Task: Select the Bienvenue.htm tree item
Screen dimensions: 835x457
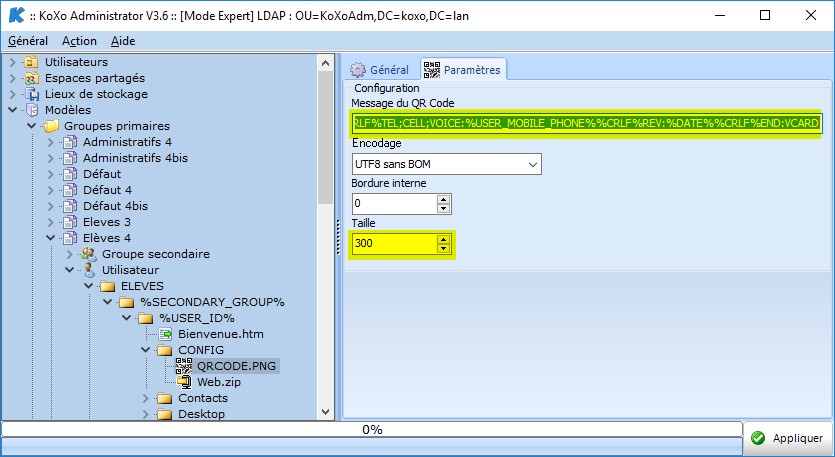Action: (220, 334)
